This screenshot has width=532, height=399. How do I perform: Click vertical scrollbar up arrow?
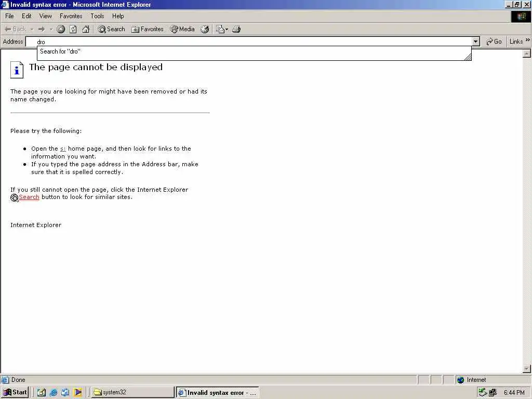[527, 54]
